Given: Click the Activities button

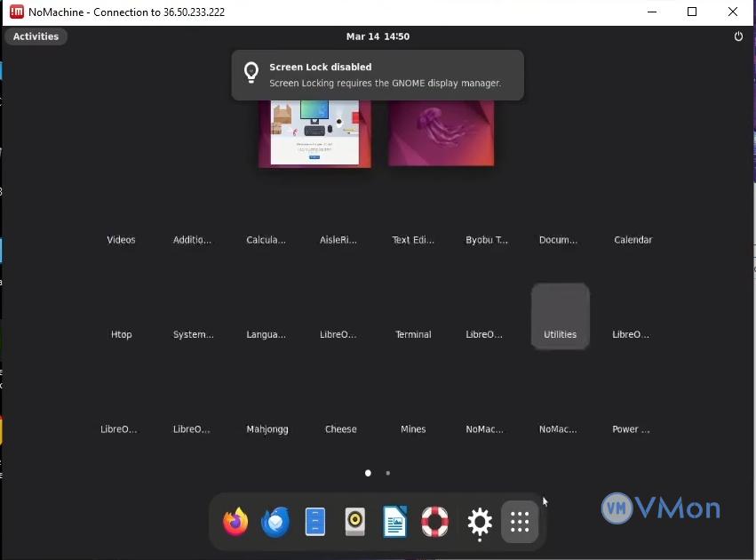Looking at the screenshot, I should (x=36, y=36).
